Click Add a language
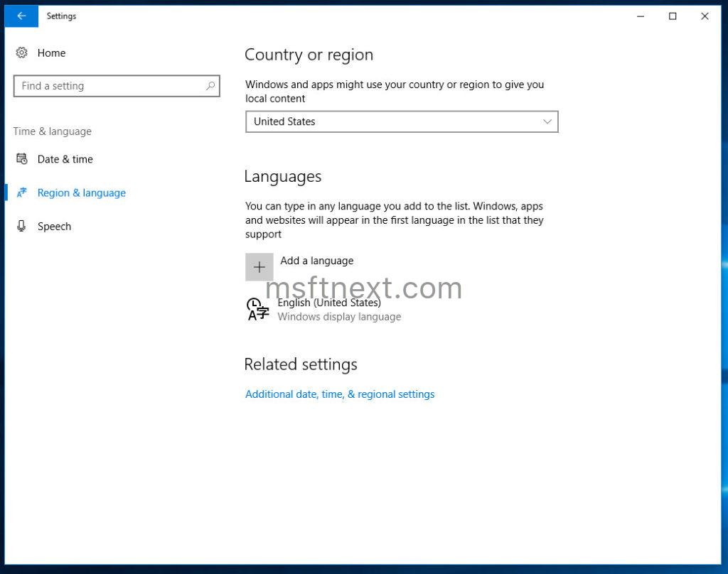This screenshot has width=728, height=574. pyautogui.click(x=316, y=261)
